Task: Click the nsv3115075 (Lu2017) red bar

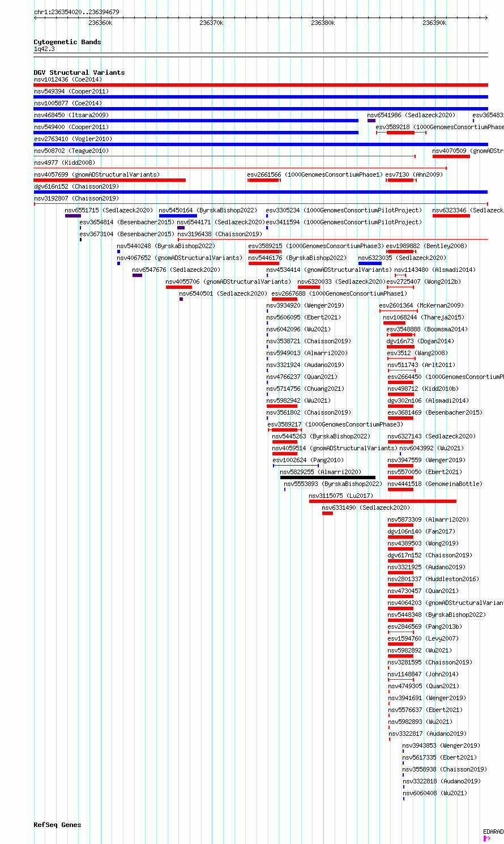Action: point(383,501)
